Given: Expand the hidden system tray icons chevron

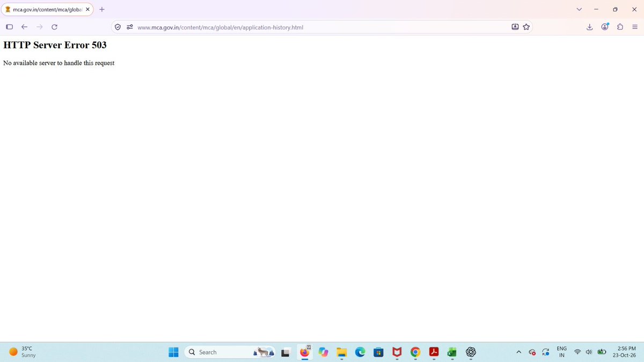Looking at the screenshot, I should pyautogui.click(x=519, y=352).
